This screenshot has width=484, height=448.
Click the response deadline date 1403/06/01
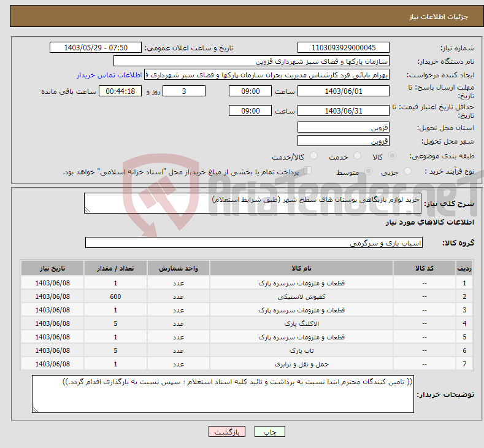coord(344,91)
